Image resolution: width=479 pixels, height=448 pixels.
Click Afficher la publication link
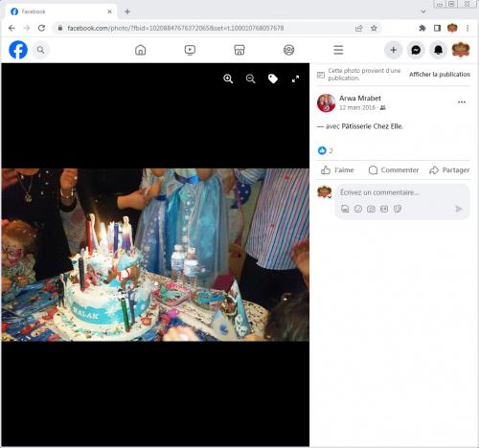tap(440, 75)
